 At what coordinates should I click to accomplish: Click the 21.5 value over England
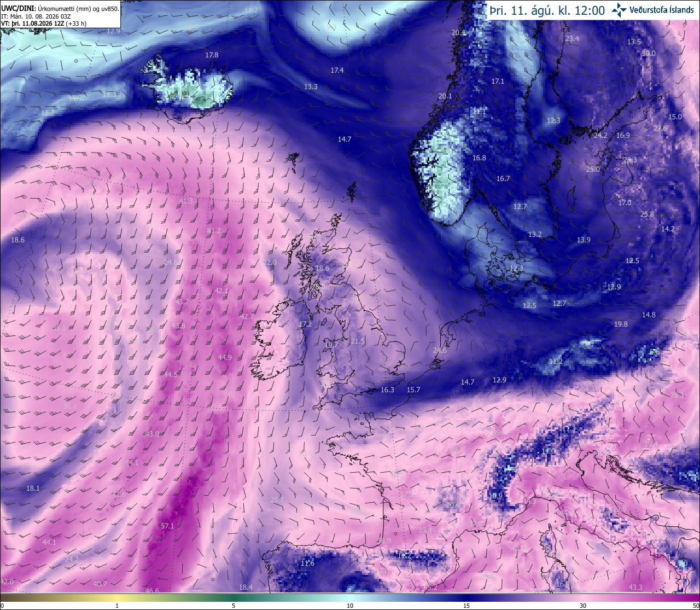pos(358,341)
